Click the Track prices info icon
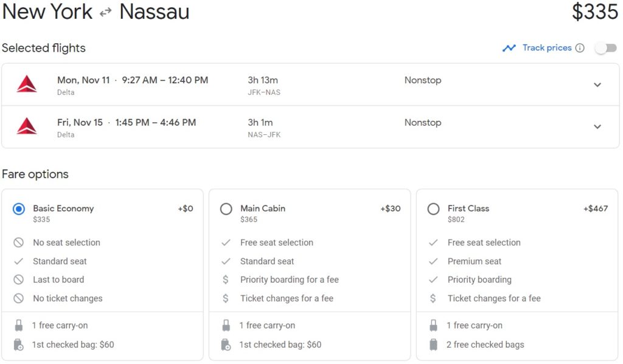Image resolution: width=623 pixels, height=364 pixels. point(580,48)
